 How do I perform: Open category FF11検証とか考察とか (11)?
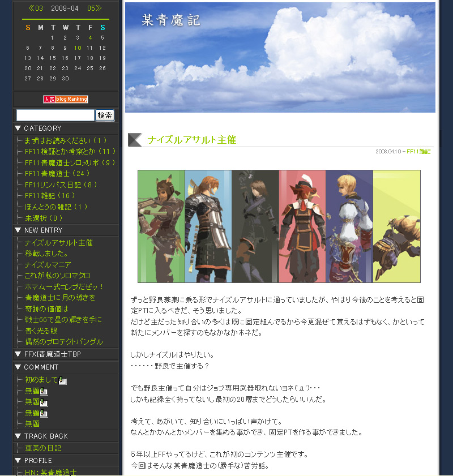70,152
